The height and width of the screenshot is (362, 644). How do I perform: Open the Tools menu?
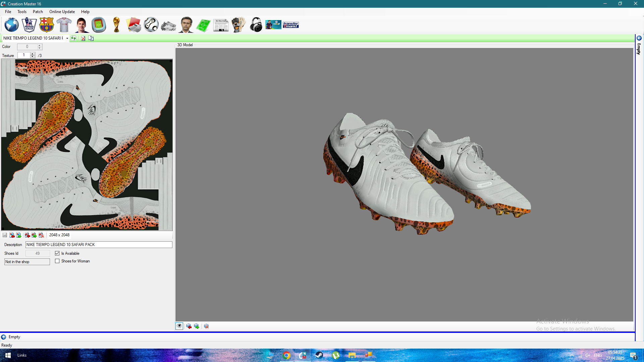pyautogui.click(x=22, y=12)
